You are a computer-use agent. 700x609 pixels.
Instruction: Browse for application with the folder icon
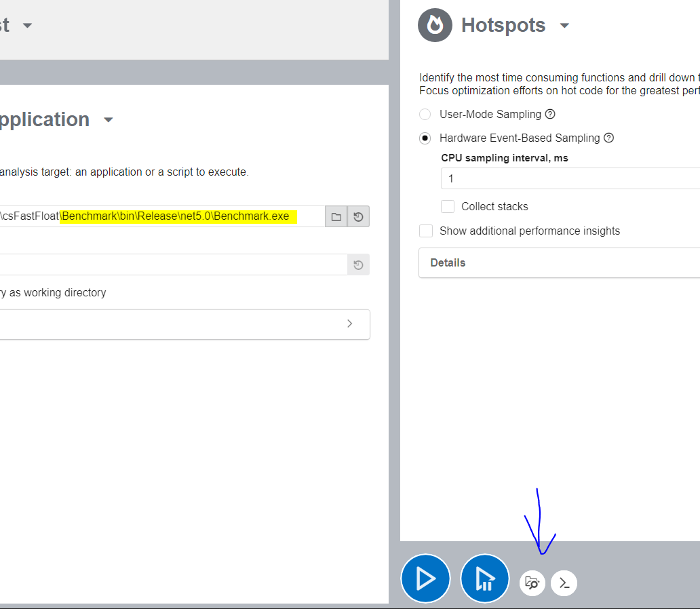pyautogui.click(x=336, y=216)
